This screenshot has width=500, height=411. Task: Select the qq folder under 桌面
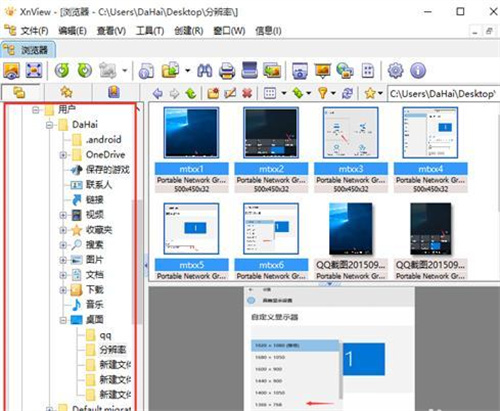tap(98, 335)
